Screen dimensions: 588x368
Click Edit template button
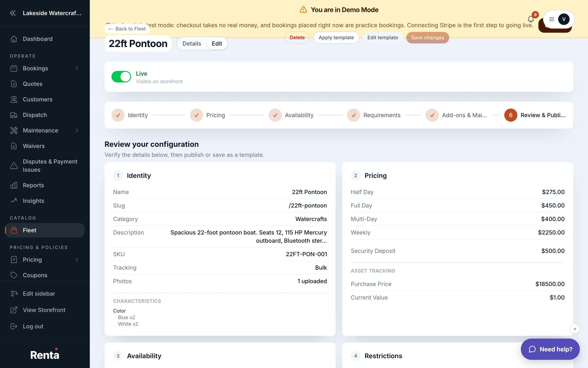382,37
